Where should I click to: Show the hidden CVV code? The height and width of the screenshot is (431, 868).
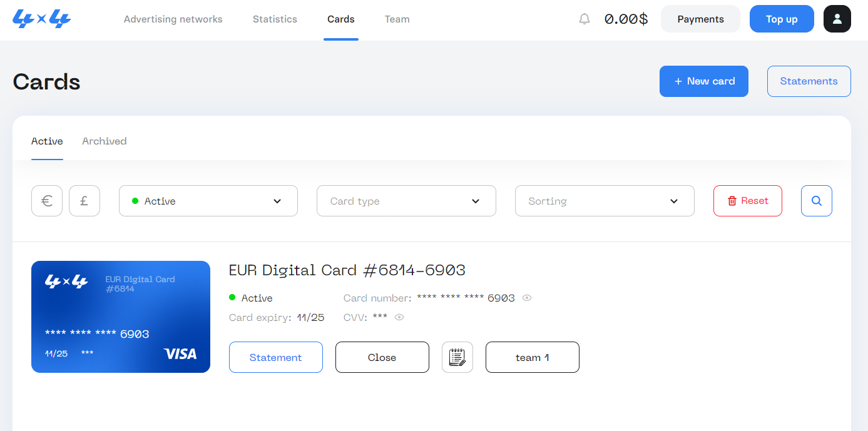coord(399,317)
